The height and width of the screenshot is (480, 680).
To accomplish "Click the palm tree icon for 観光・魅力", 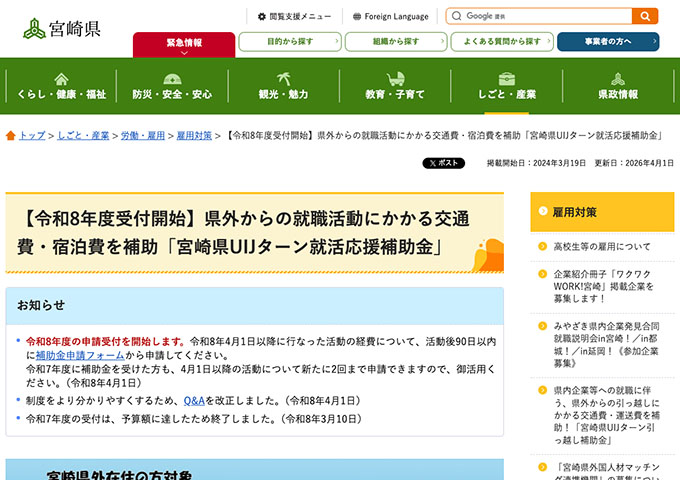I will (284, 78).
